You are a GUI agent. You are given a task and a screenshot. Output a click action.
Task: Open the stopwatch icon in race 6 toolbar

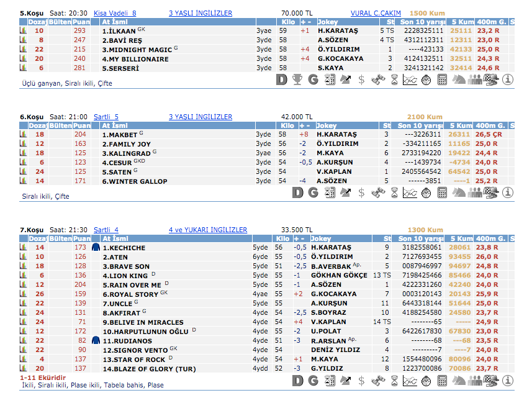tap(426, 192)
